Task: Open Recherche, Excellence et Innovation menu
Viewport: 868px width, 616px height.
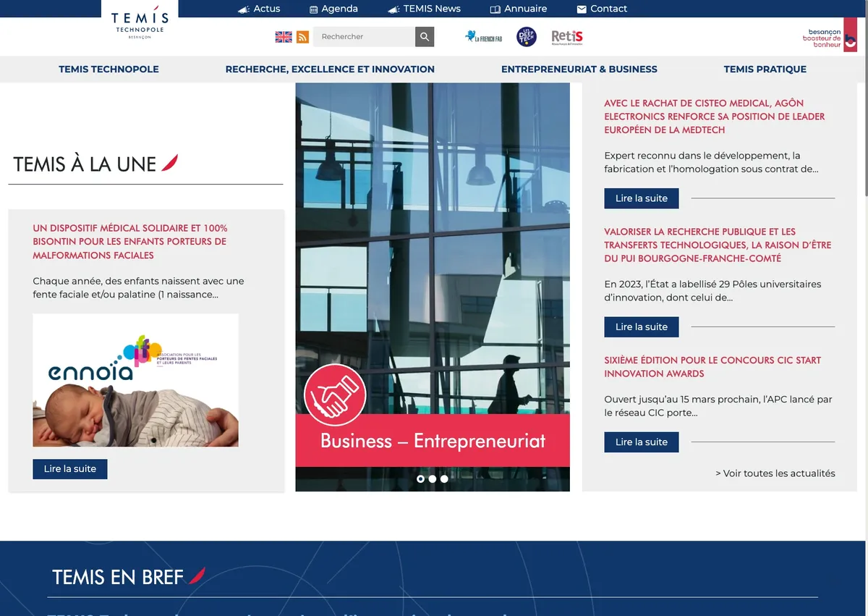Action: (330, 69)
